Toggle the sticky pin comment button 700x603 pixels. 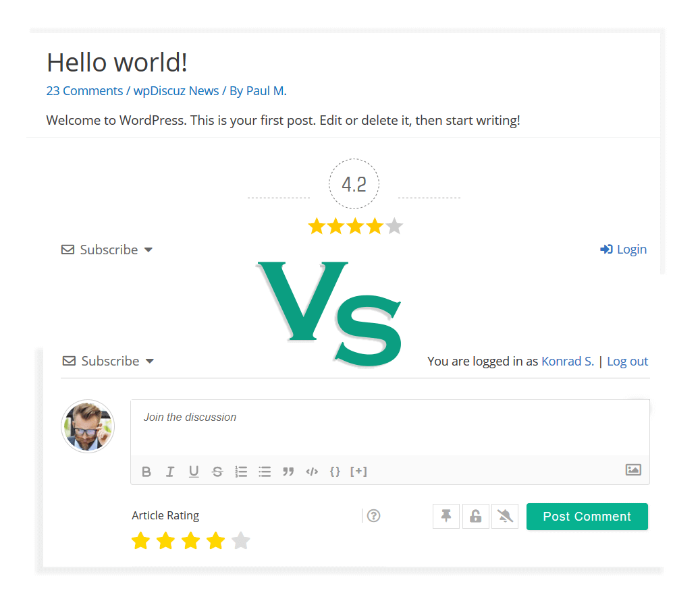click(446, 516)
